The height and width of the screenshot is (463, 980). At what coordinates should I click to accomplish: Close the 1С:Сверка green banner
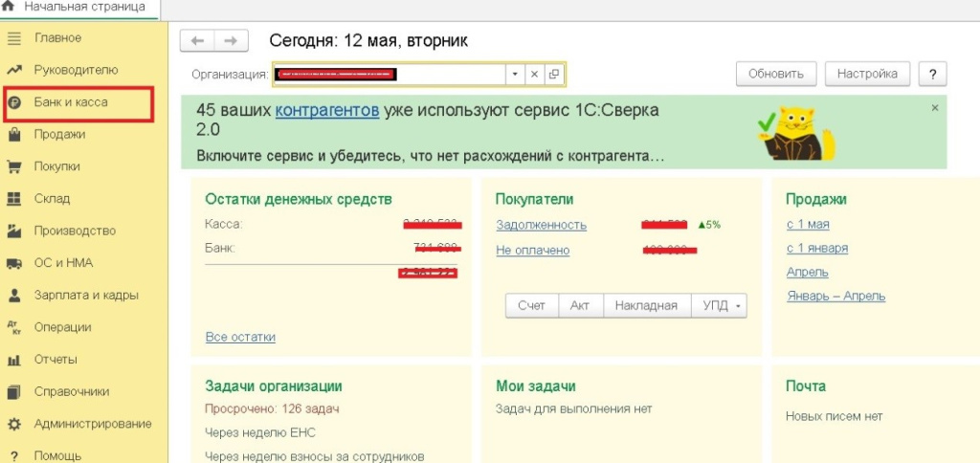click(x=935, y=108)
